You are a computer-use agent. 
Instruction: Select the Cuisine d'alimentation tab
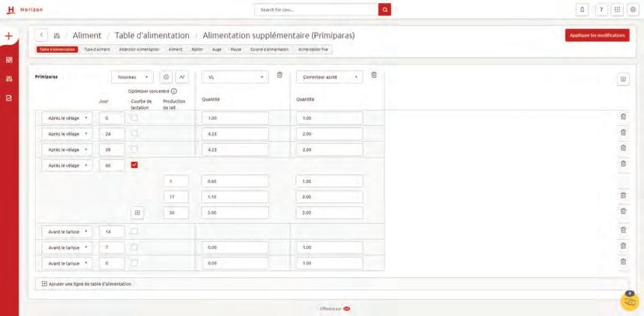click(269, 49)
